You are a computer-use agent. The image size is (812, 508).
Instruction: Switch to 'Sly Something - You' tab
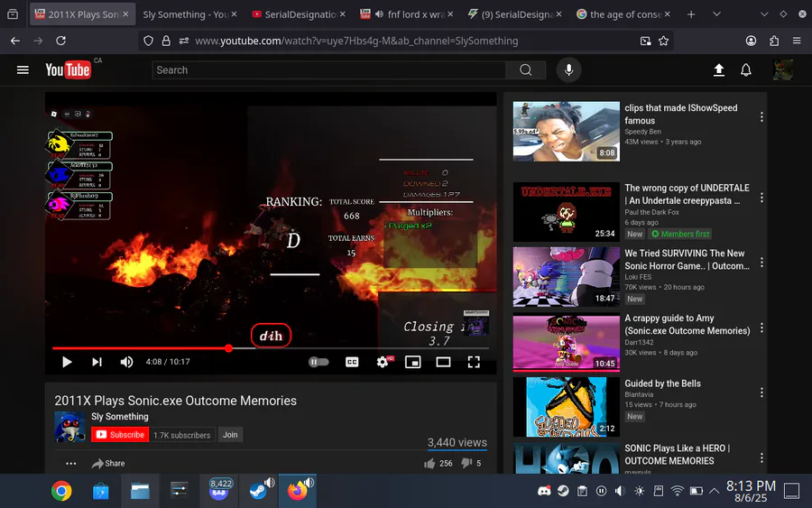pos(185,14)
